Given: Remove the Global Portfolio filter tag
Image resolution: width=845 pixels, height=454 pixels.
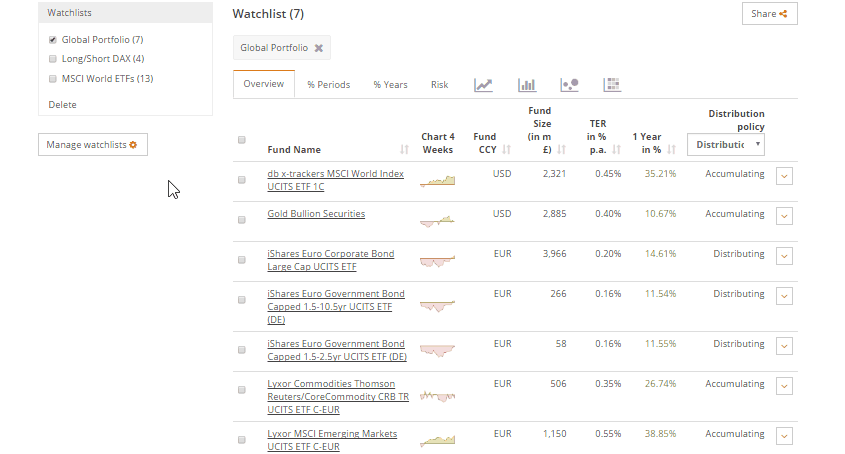Looking at the screenshot, I should tap(319, 48).
